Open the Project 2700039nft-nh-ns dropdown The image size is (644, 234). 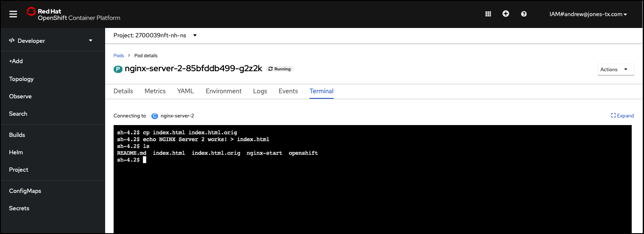point(155,35)
